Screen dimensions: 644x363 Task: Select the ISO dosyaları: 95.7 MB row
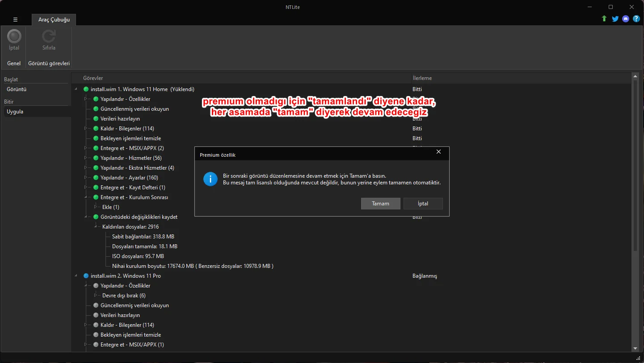[138, 256]
